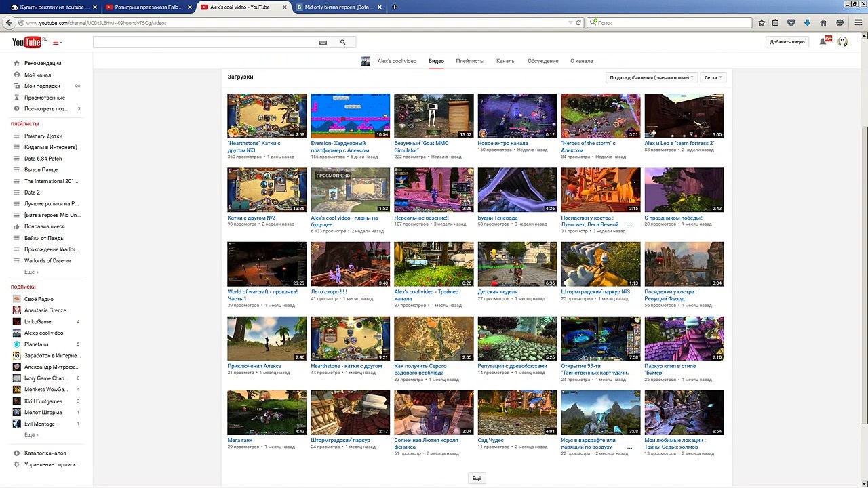Screen dimensions: 868x488
Task: Open the Hearthstone Катки с другом №3 thumbnail
Action: pos(267,116)
